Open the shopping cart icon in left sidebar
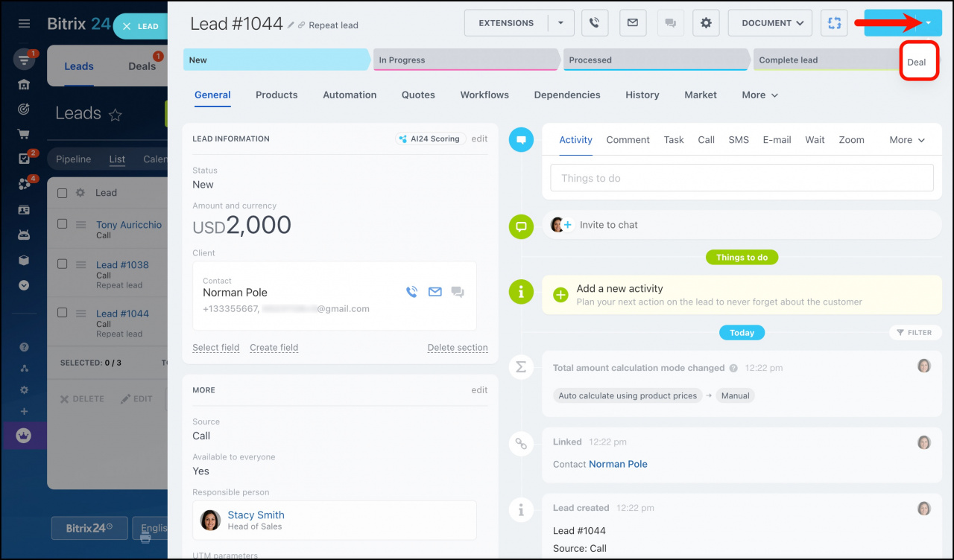 pyautogui.click(x=24, y=134)
